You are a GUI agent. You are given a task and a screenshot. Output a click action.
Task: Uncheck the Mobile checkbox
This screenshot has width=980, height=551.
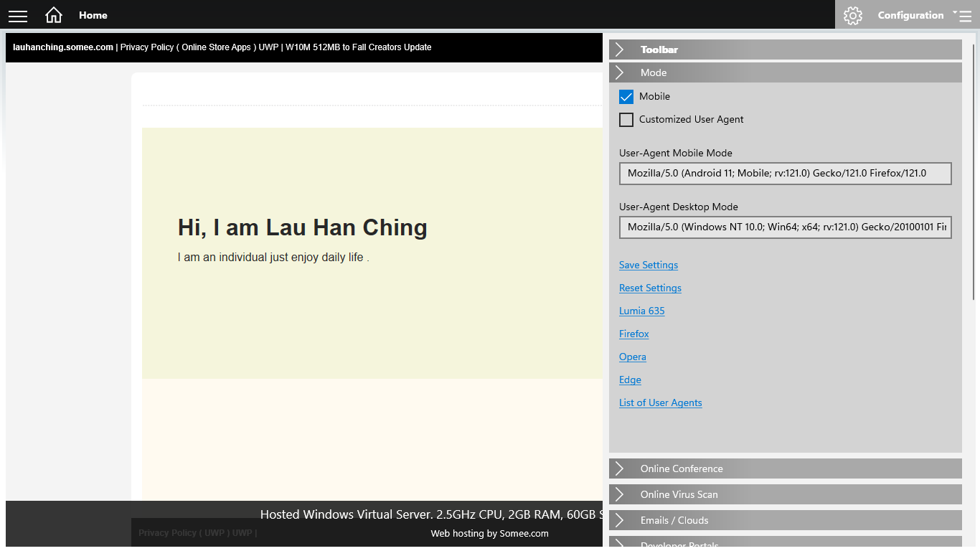pyautogui.click(x=626, y=97)
